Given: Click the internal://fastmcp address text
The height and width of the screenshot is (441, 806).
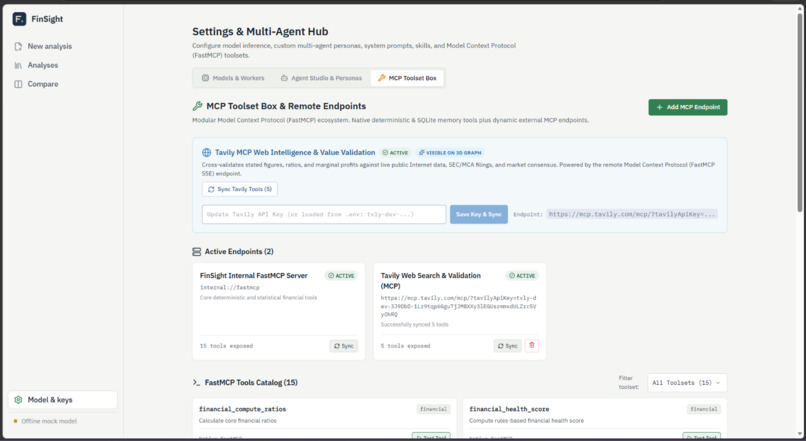Looking at the screenshot, I should pyautogui.click(x=230, y=288).
